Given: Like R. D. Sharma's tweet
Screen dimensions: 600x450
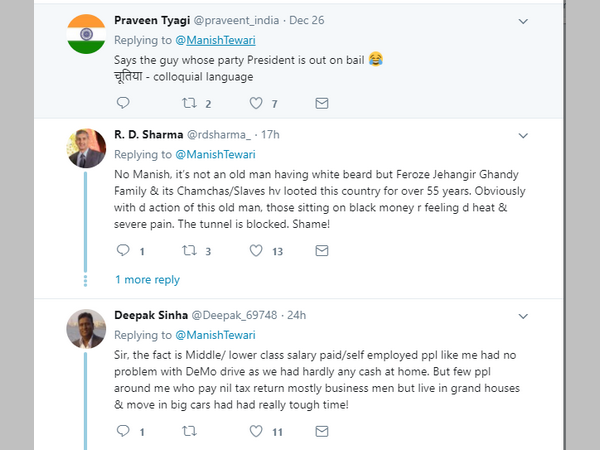Looking at the screenshot, I should pos(255,251).
